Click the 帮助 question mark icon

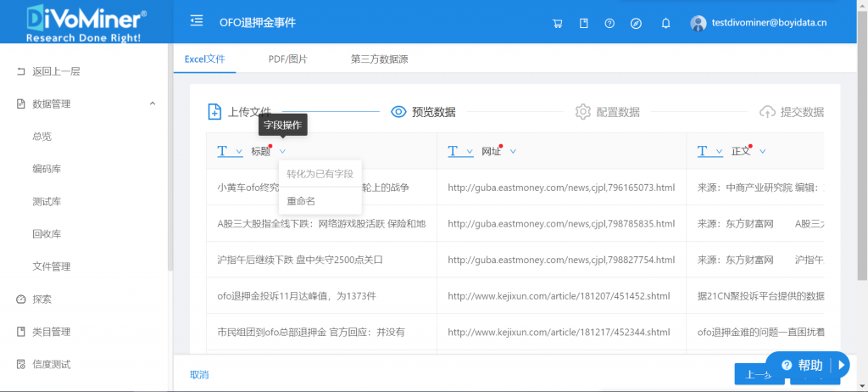coord(787,366)
